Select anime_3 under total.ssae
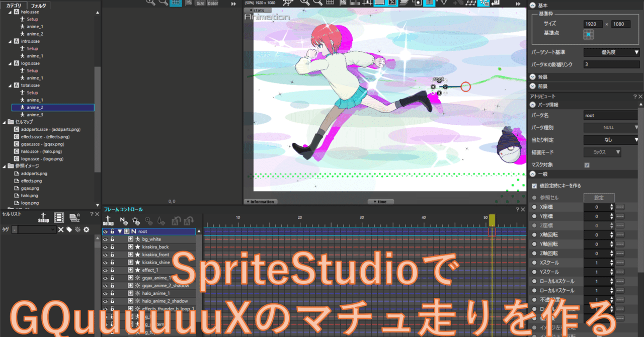644x337 pixels. pos(35,115)
